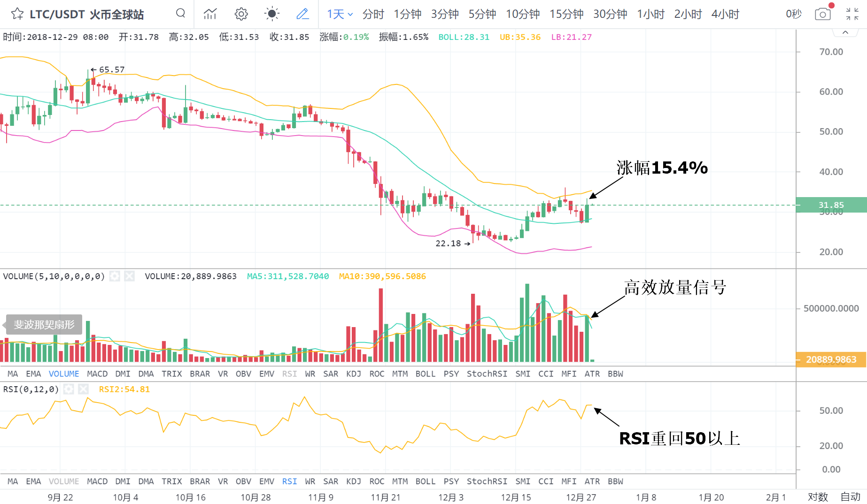
Task: Switch to 分时 time-sharing view
Action: (x=373, y=14)
